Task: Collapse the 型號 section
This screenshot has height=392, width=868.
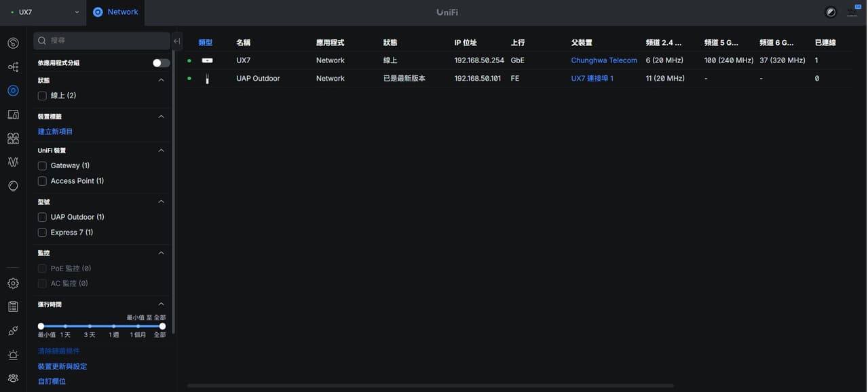Action: [161, 201]
